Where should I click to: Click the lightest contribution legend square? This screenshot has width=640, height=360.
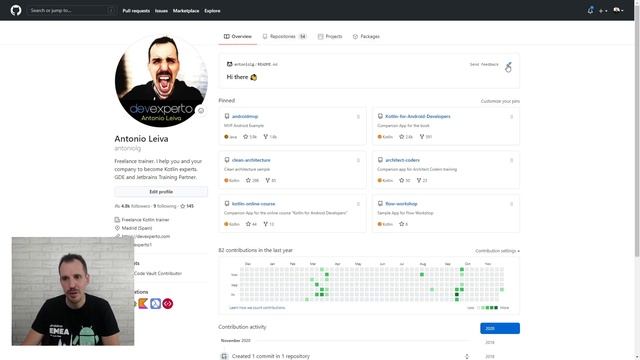[x=478, y=308]
